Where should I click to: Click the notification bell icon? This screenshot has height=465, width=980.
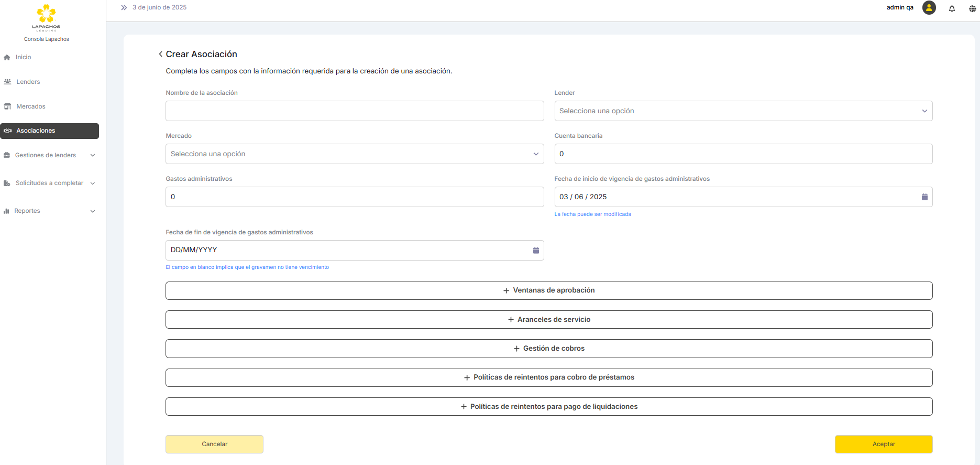point(952,8)
